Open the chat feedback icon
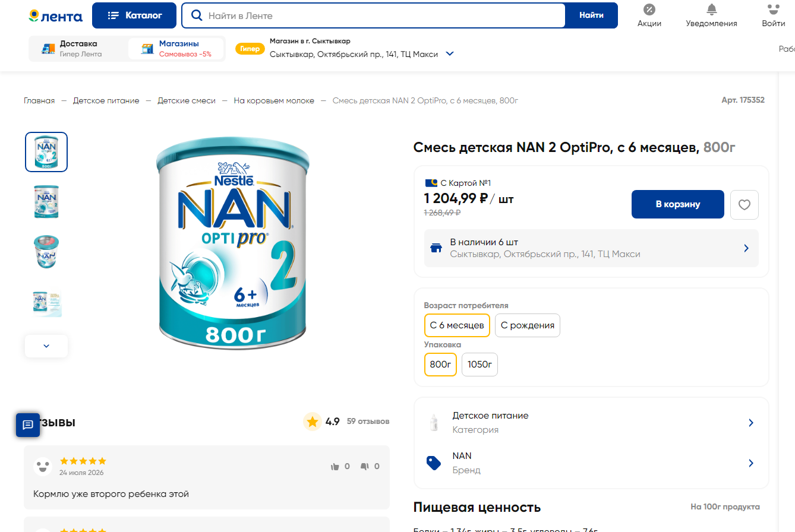The image size is (795, 532). (27, 425)
